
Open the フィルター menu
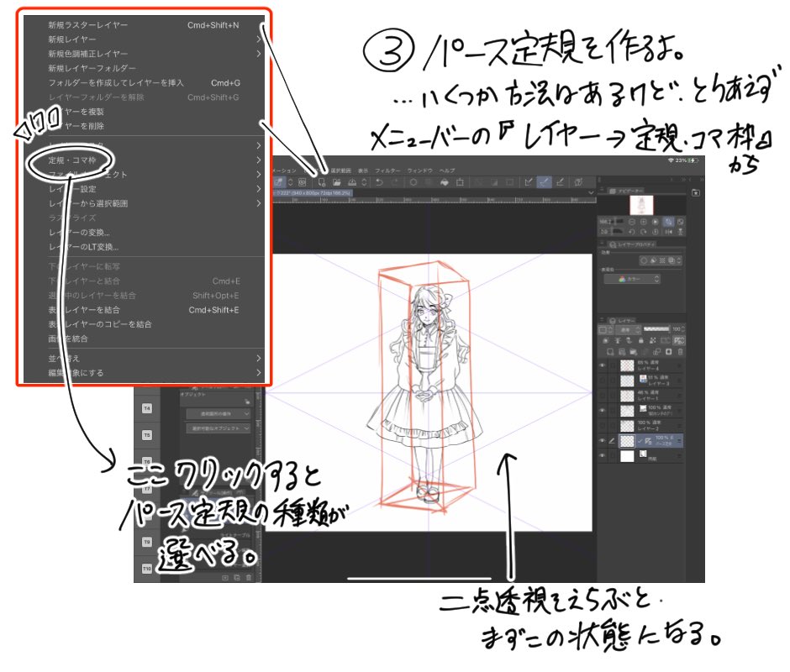387,171
